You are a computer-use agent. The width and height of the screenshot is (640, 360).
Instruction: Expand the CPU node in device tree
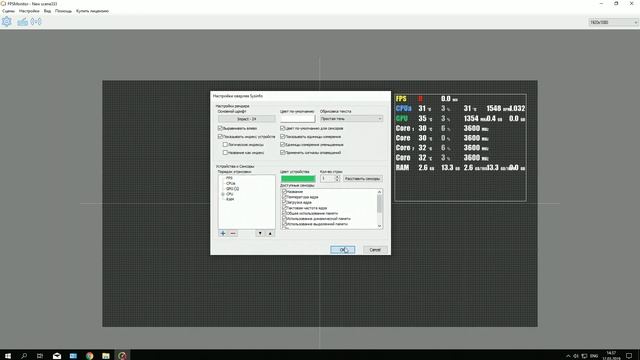(x=223, y=194)
